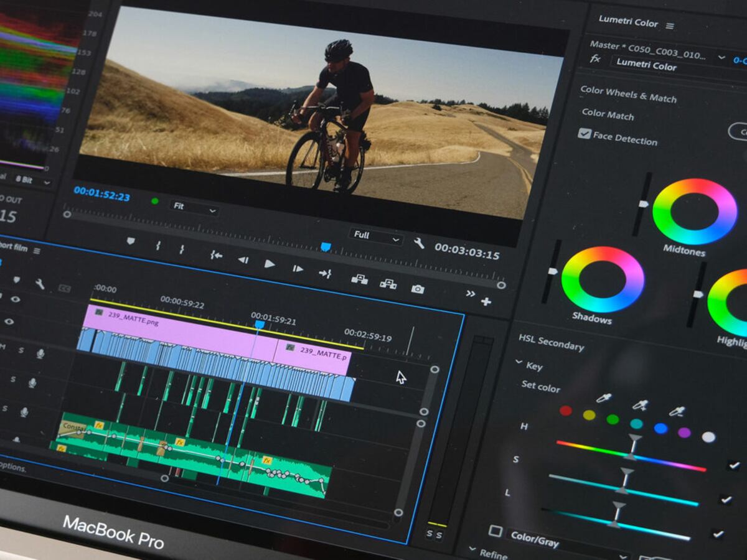Viewport: 747px width, 560px height.
Task: Pick the green Set color swatch
Action: click(613, 419)
